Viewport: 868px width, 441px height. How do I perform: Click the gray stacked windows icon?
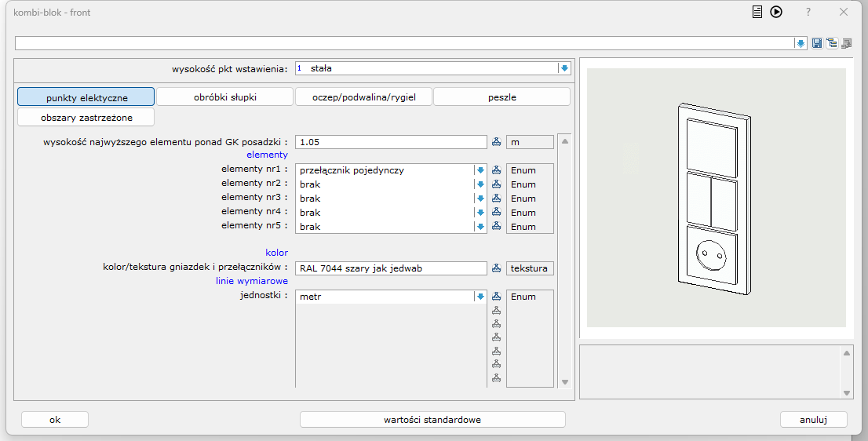[846, 43]
